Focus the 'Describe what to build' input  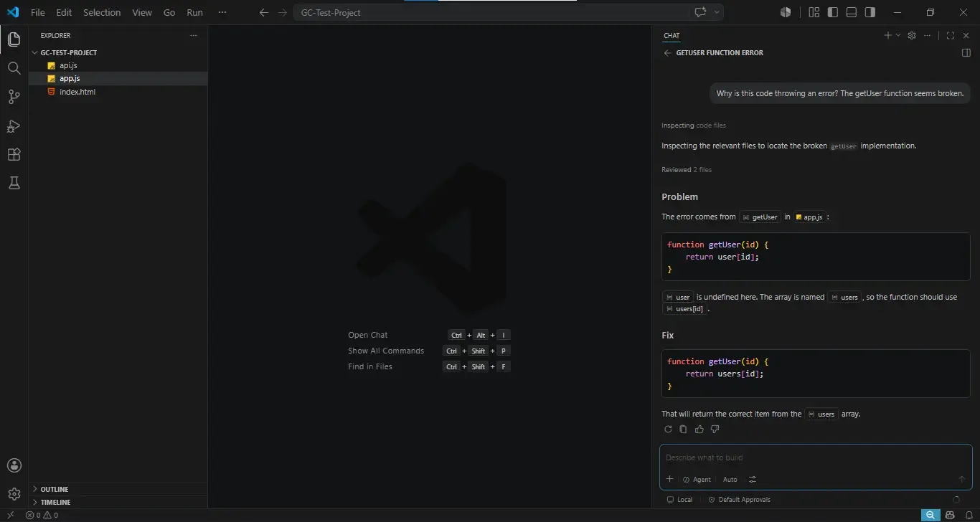point(816,457)
